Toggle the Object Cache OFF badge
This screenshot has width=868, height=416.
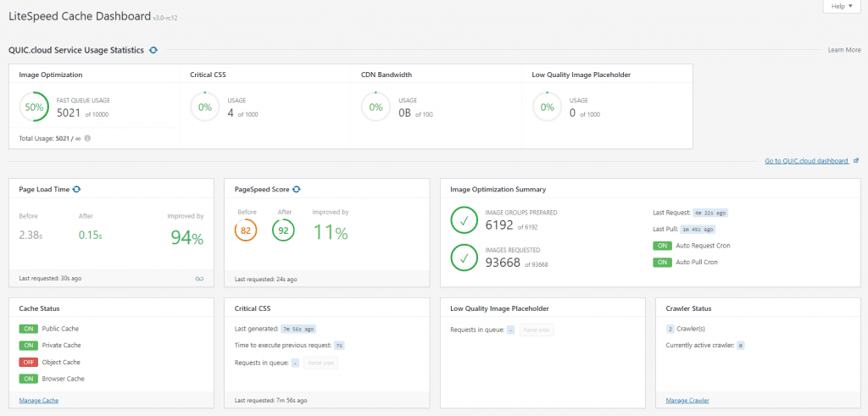28,362
